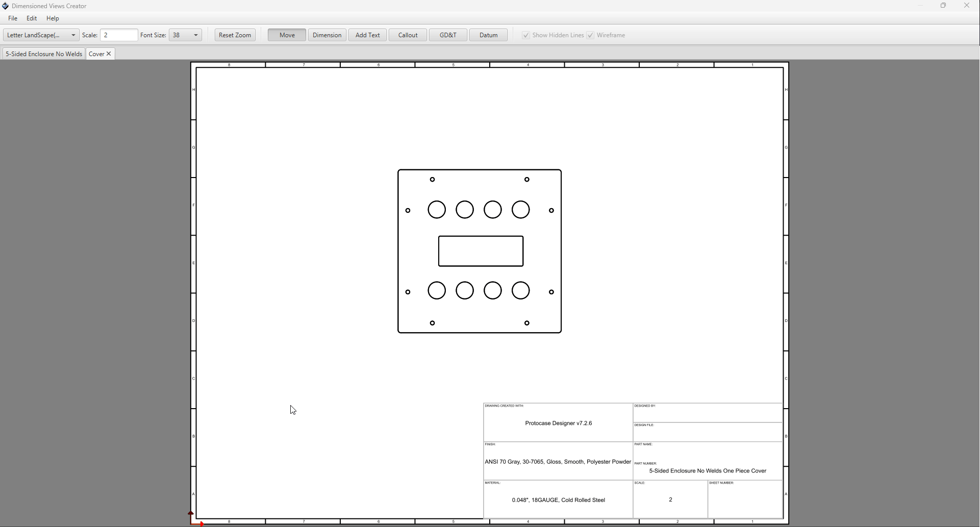Image resolution: width=980 pixels, height=527 pixels.
Task: Open the File menu
Action: 13,18
